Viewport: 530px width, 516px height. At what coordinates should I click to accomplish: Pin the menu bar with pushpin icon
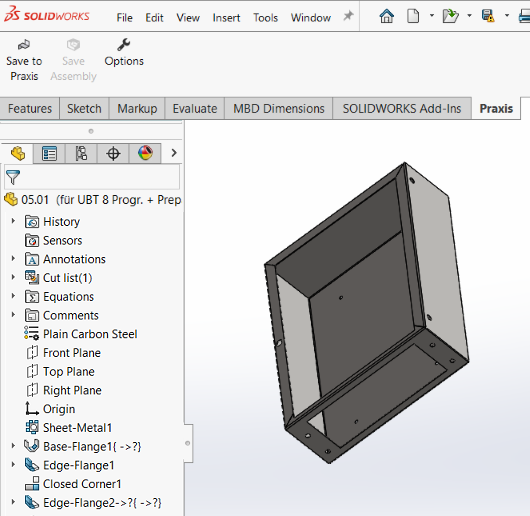pos(348,16)
